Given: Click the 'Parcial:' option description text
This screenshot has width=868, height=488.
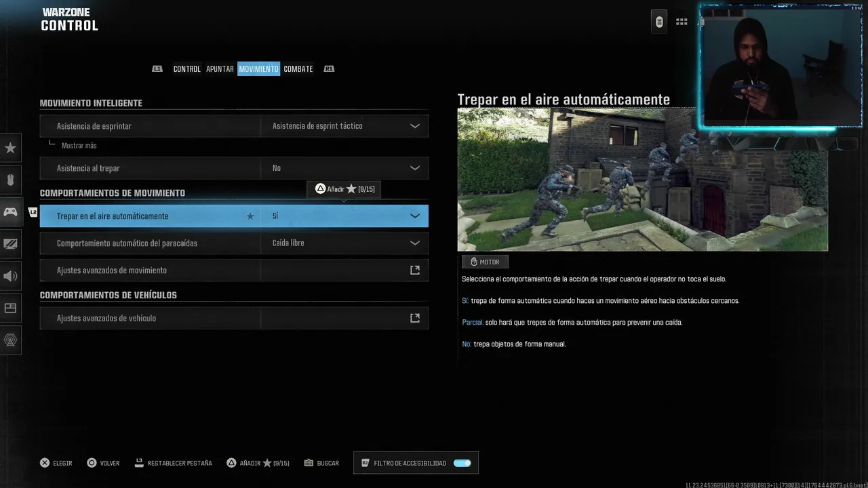Looking at the screenshot, I should [572, 323].
